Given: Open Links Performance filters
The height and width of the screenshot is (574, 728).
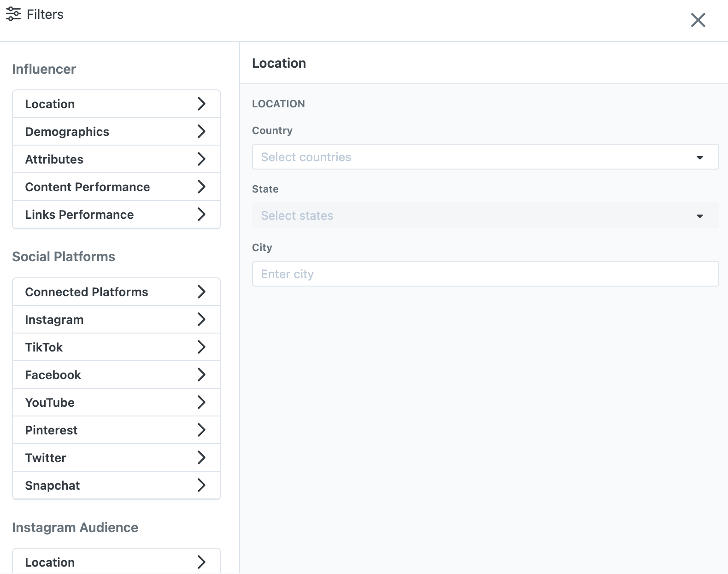Looking at the screenshot, I should [x=117, y=215].
